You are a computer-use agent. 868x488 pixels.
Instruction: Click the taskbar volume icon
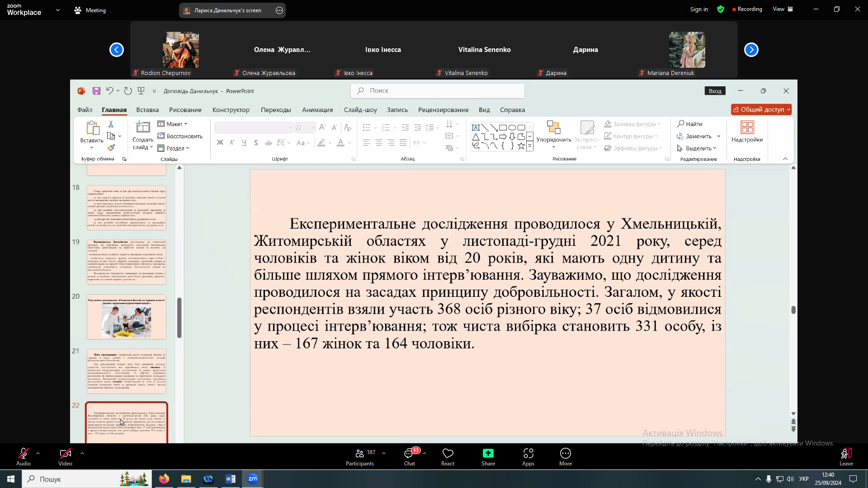(x=790, y=479)
